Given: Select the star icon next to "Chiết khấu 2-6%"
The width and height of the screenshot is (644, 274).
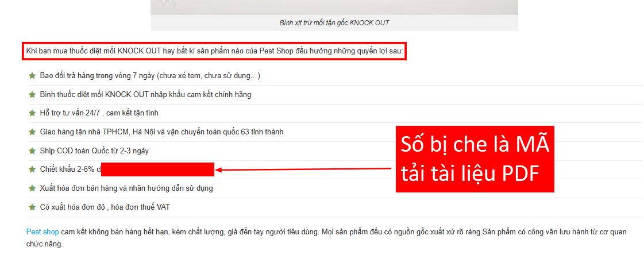Looking at the screenshot, I should (32, 169).
